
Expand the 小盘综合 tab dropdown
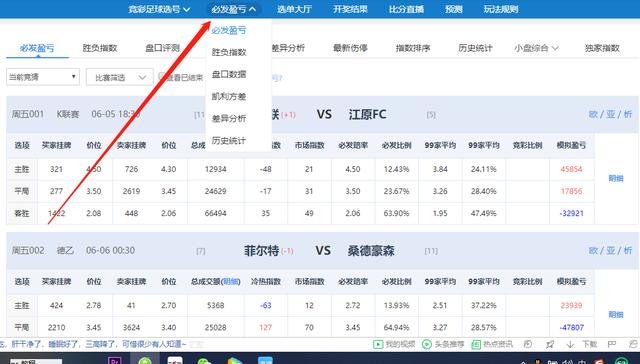(x=536, y=48)
